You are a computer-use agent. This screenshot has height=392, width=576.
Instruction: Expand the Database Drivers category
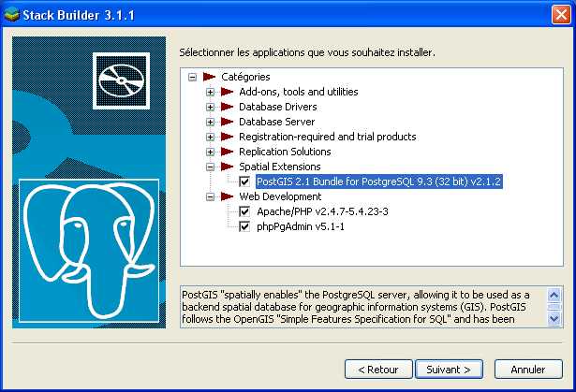coord(210,108)
